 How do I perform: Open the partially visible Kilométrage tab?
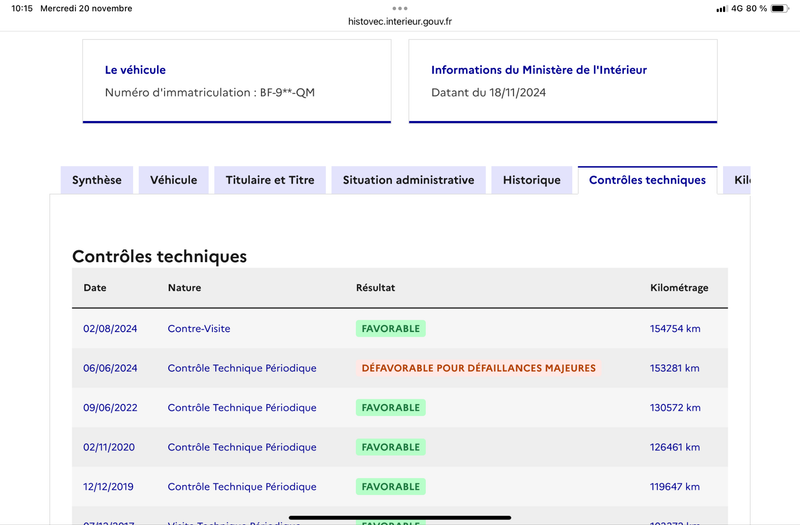(737, 180)
